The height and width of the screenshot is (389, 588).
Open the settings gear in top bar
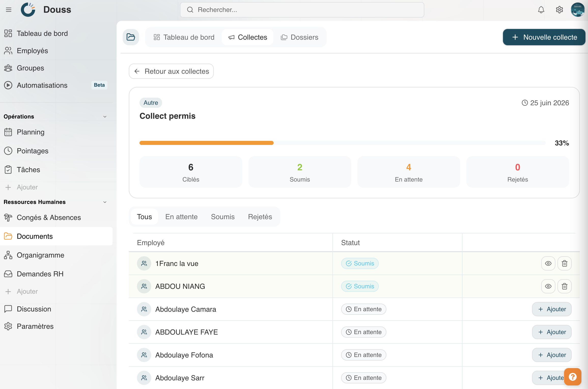[559, 10]
